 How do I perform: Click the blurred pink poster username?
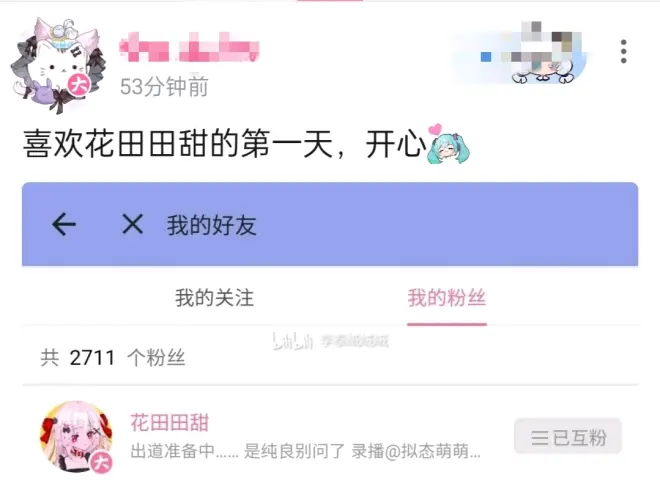tap(189, 47)
